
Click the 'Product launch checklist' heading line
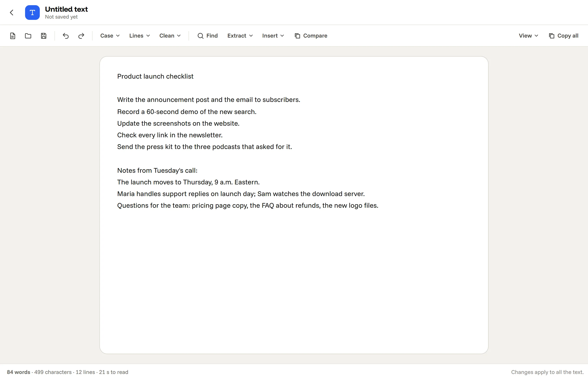[155, 76]
